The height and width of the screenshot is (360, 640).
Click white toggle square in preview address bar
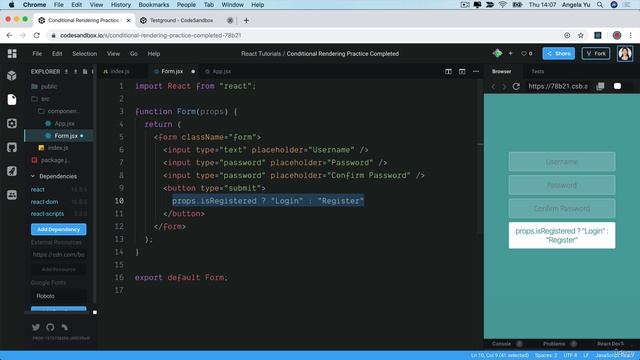click(x=617, y=86)
